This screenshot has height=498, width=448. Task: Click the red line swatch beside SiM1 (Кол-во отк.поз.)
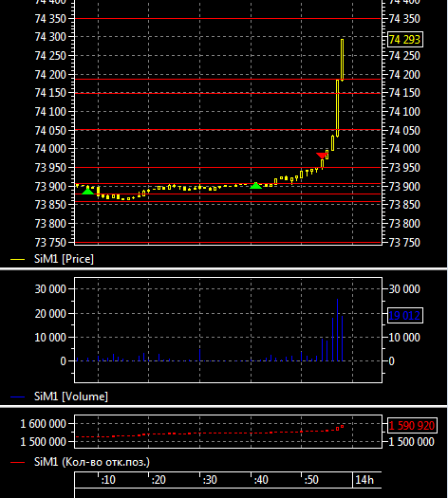pos(17,463)
